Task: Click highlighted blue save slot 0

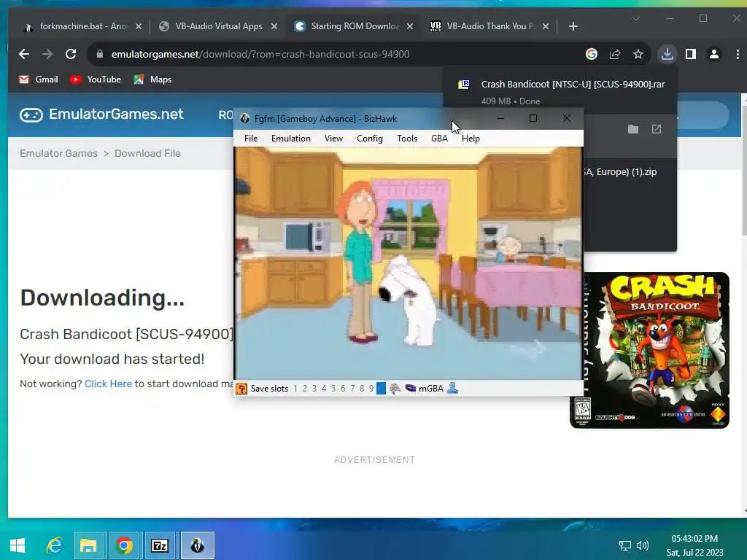Action: 381,389
